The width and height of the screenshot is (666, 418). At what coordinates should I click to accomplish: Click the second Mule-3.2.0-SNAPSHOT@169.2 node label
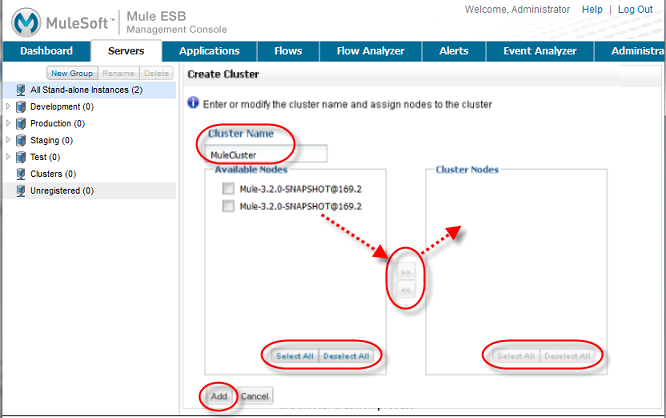301,206
